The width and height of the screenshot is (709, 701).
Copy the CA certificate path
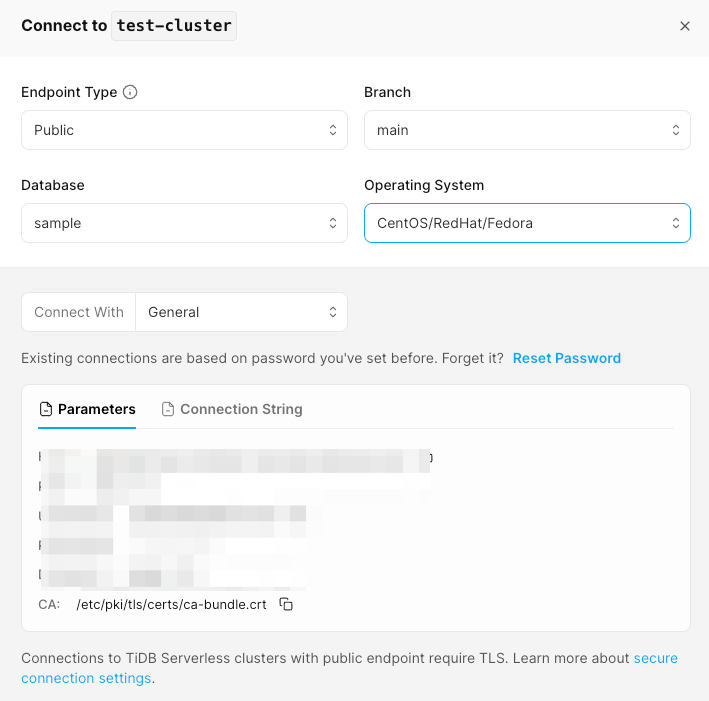pyautogui.click(x=286, y=604)
